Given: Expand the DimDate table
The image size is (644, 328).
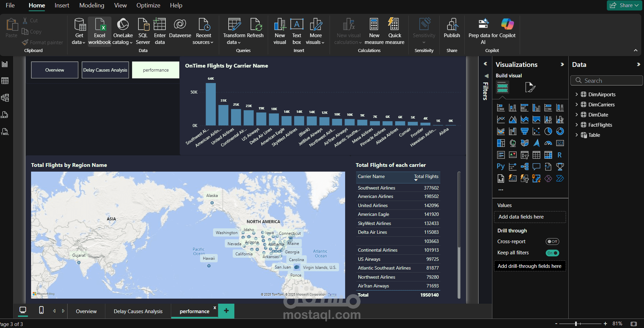Looking at the screenshot, I should point(577,115).
